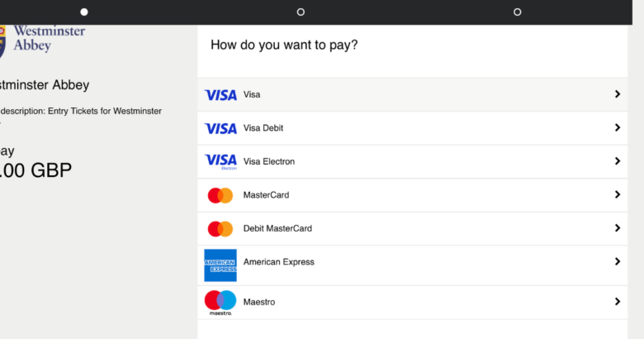Select the filled first step indicator dot

pos(84,12)
